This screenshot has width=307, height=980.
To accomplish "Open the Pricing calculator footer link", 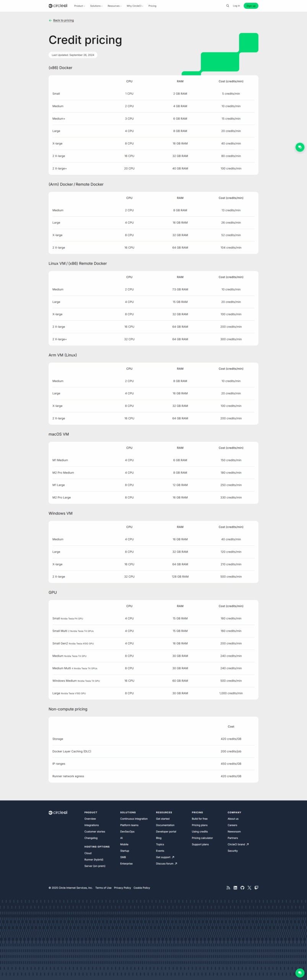I will (x=202, y=838).
